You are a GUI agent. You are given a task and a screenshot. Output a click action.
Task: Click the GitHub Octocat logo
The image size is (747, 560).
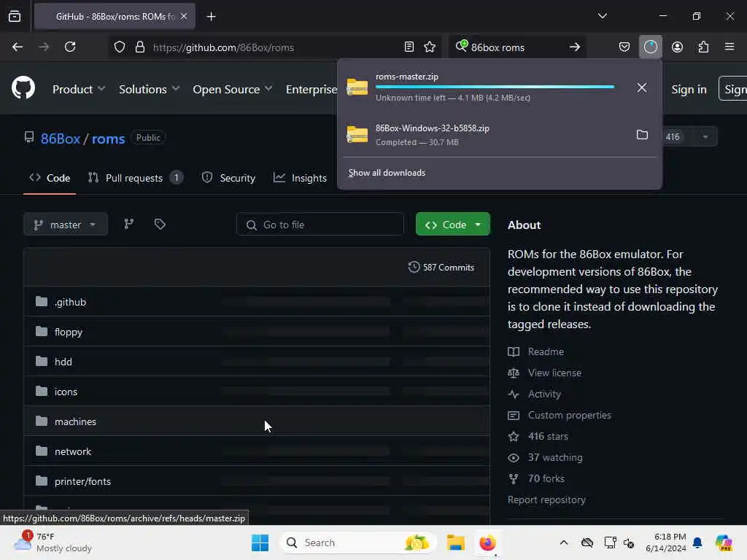click(23, 88)
